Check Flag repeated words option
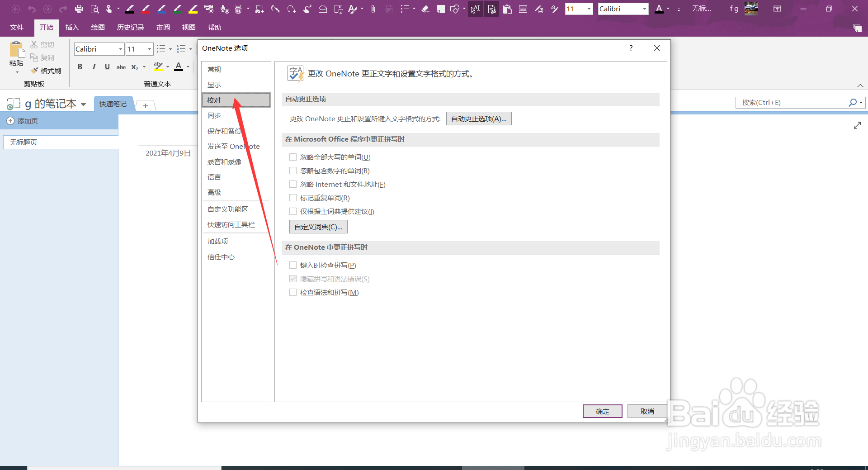This screenshot has height=470, width=868. [x=293, y=198]
